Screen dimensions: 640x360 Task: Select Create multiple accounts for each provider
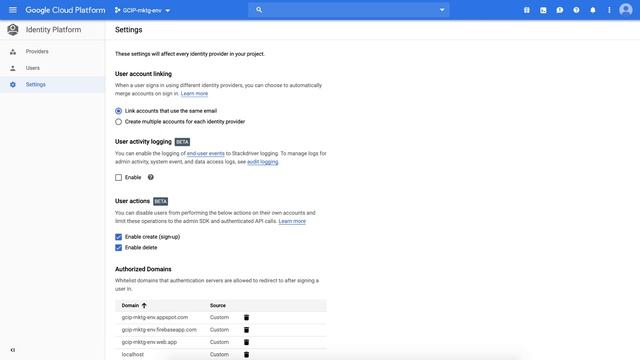tap(118, 122)
